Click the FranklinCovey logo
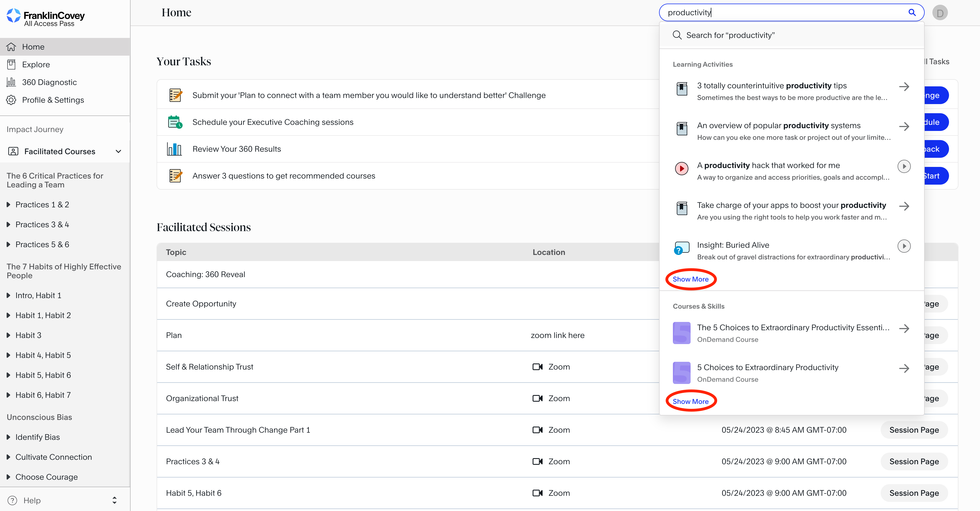The height and width of the screenshot is (511, 980). point(46,17)
